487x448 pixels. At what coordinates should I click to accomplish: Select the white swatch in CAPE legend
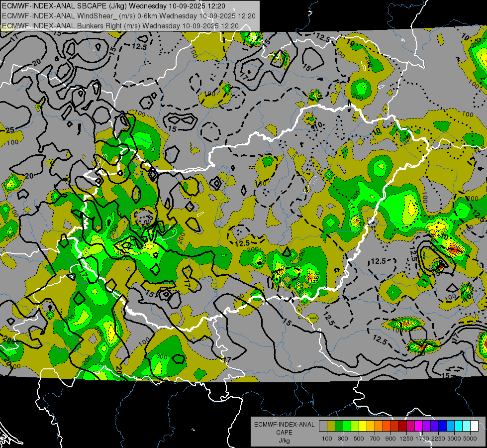click(x=475, y=426)
